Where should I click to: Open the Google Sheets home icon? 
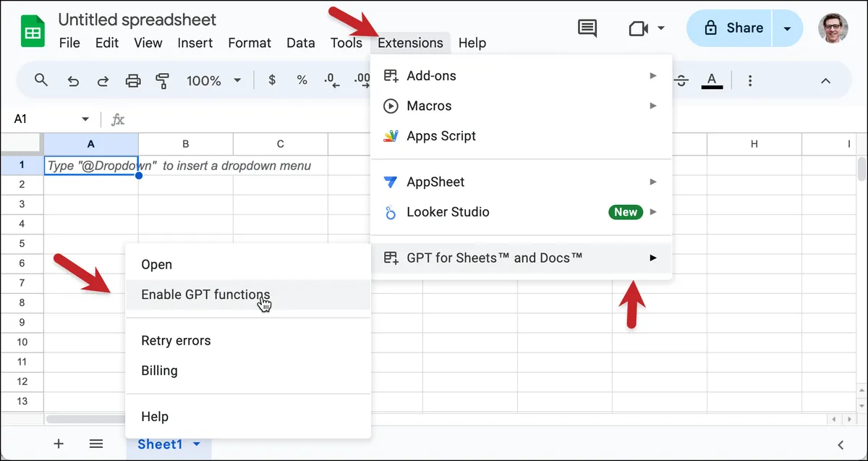coord(33,33)
